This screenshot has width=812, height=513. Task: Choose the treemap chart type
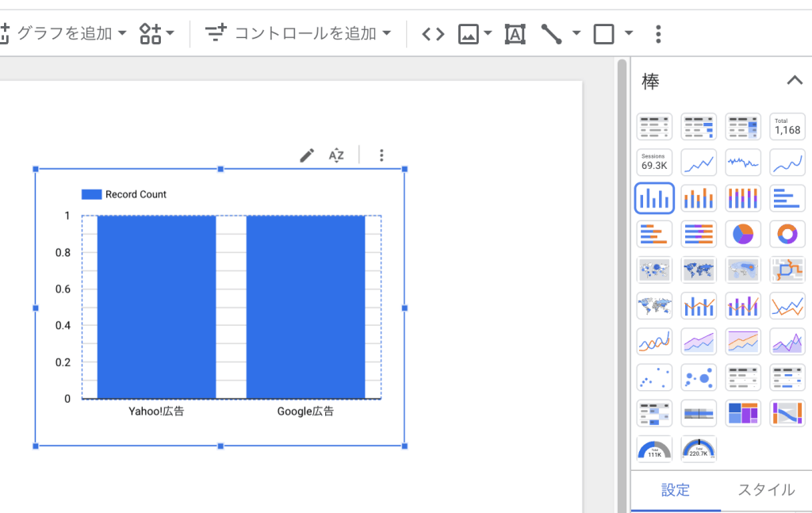(743, 413)
